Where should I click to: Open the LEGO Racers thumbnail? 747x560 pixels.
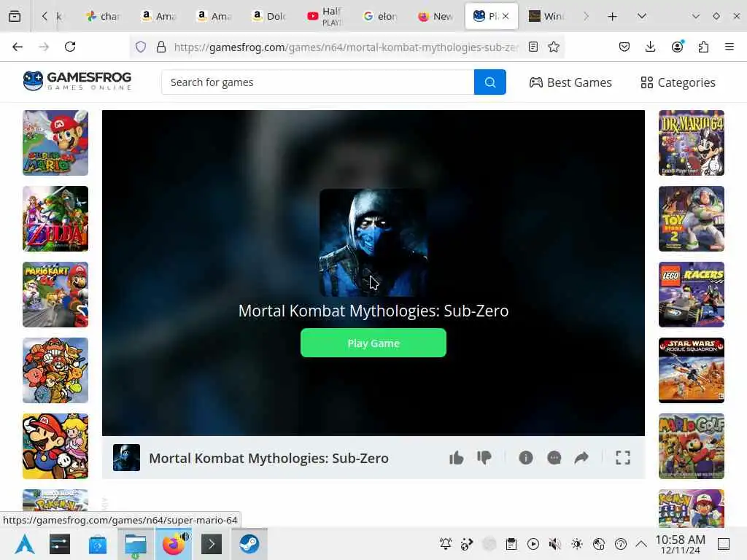click(692, 295)
